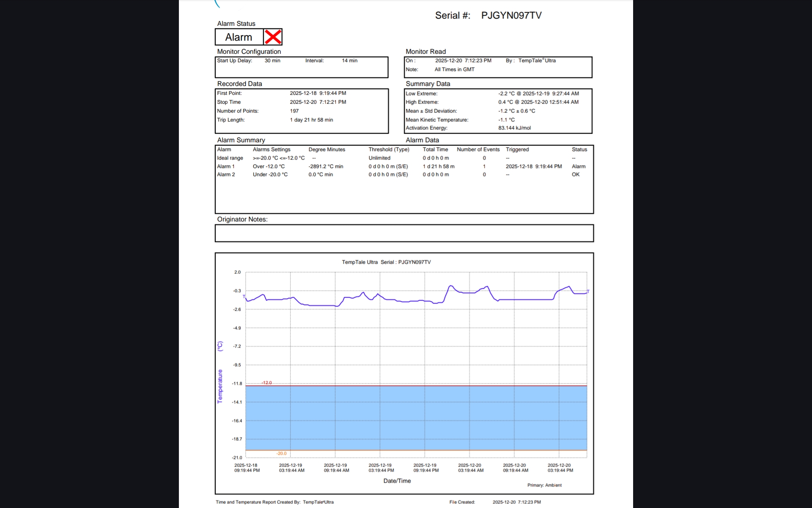Click the Degree Minutes column header
This screenshot has height=508, width=812.
[x=326, y=149]
